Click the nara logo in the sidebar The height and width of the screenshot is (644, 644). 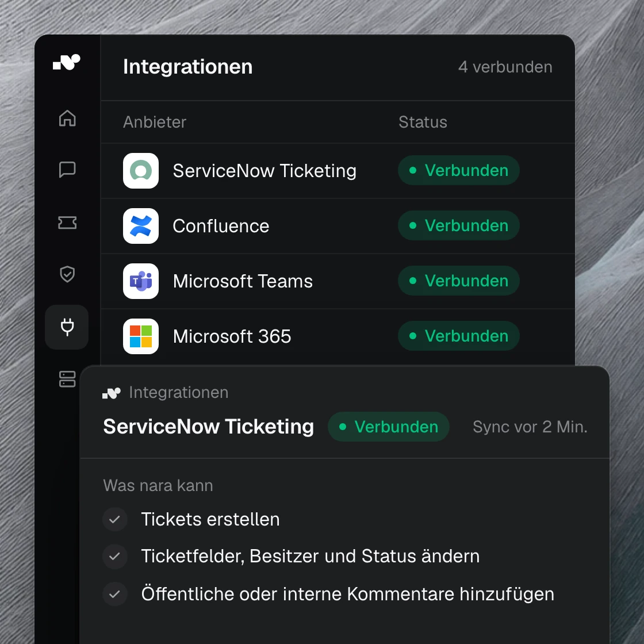click(67, 63)
